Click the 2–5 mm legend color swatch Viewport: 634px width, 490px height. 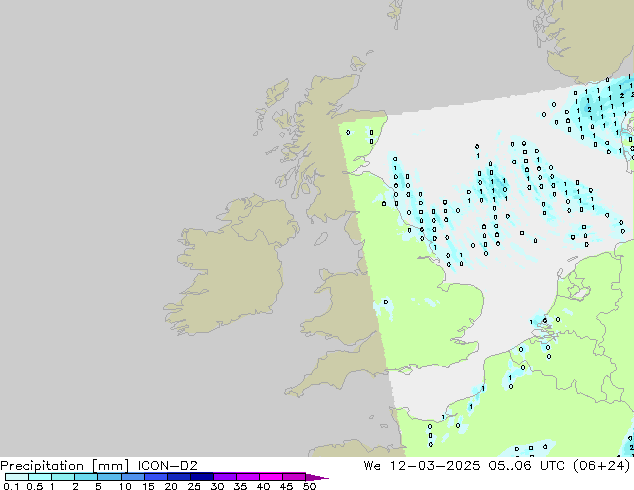[86, 477]
